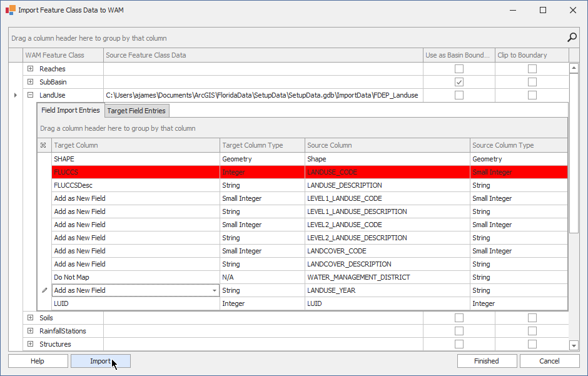Click the LEVEL2_LANDUSE_CODE source cell
Screen dimensions: 588x376
tap(387, 225)
